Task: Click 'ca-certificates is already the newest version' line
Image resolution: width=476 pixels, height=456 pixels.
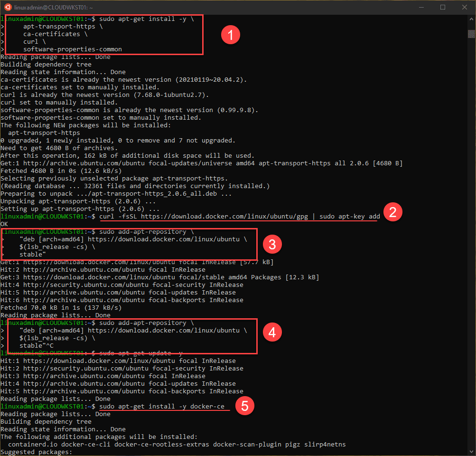Action: [123, 80]
